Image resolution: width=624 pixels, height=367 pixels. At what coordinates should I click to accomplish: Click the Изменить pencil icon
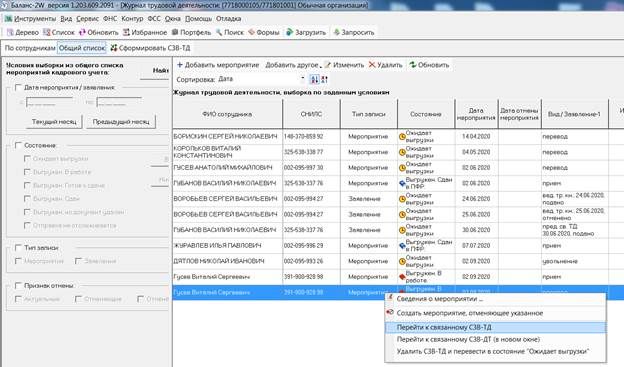pos(328,65)
